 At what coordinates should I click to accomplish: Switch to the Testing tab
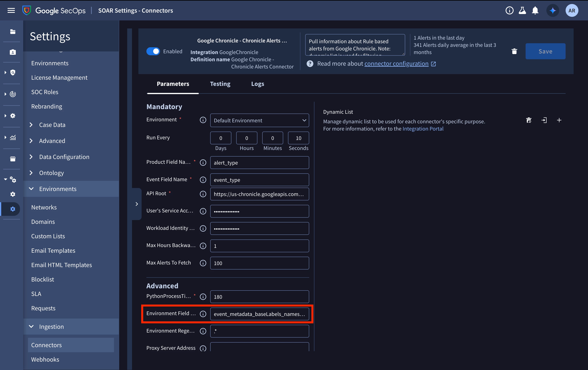click(220, 84)
